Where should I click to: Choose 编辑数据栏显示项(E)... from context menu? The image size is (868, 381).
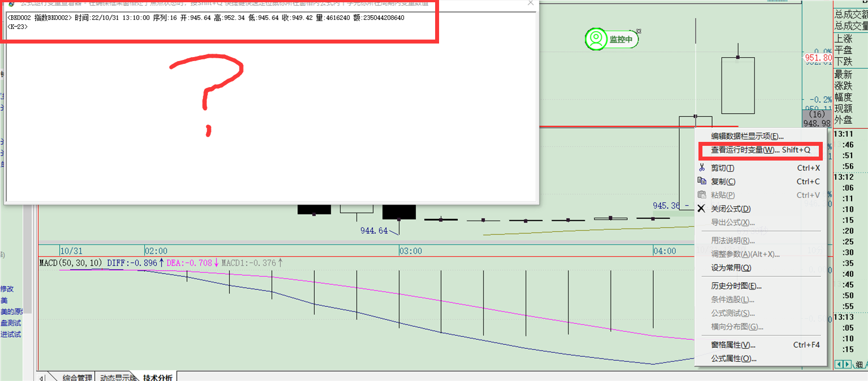760,136
